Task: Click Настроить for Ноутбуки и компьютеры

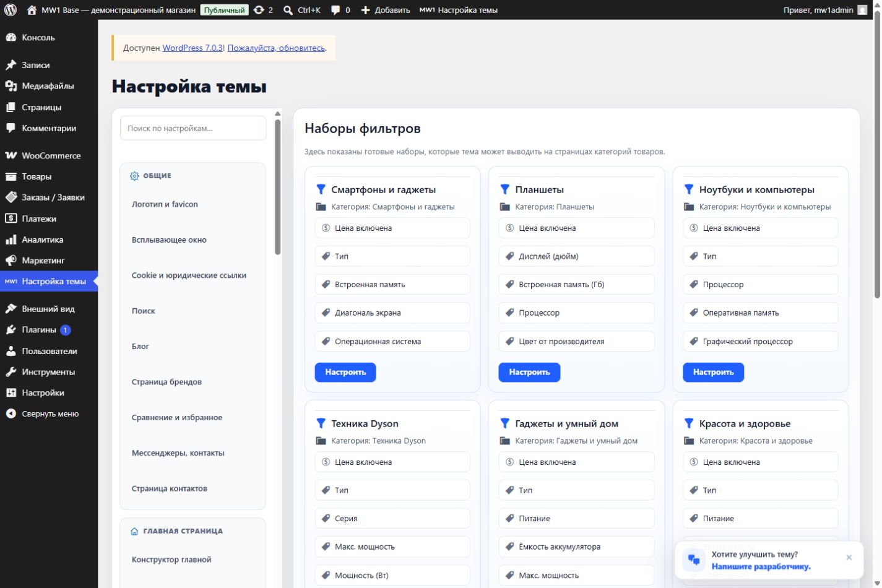Action: pos(713,372)
